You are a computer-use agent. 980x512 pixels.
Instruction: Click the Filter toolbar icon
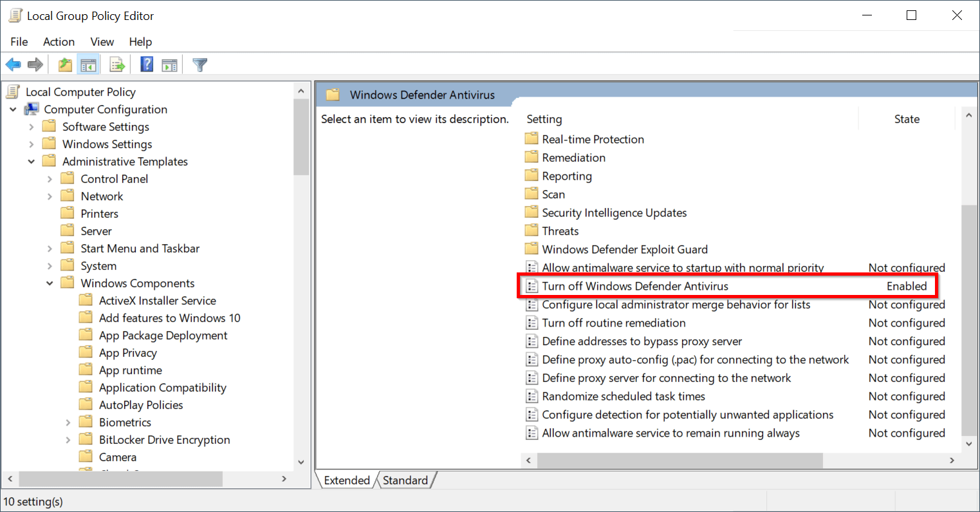click(199, 64)
